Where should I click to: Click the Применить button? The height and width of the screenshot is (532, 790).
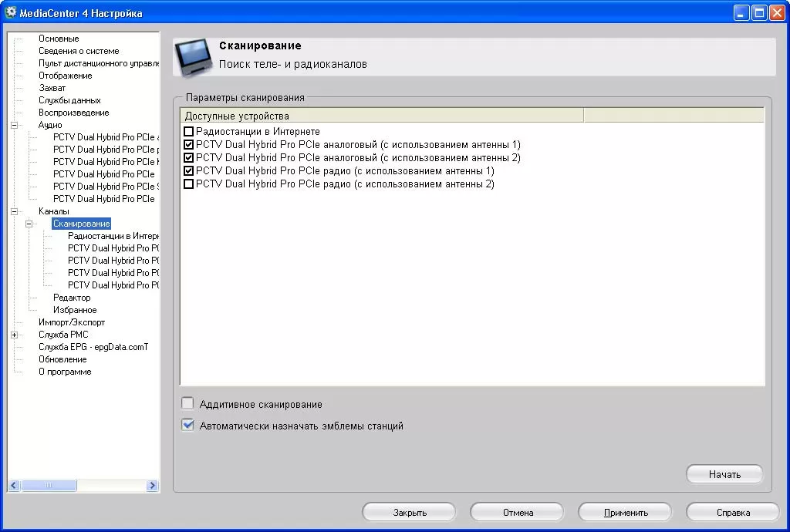pos(625,512)
